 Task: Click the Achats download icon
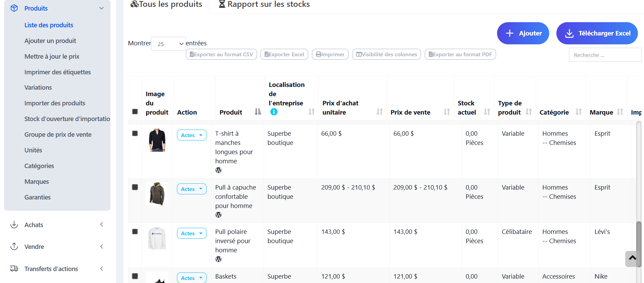pyautogui.click(x=14, y=225)
